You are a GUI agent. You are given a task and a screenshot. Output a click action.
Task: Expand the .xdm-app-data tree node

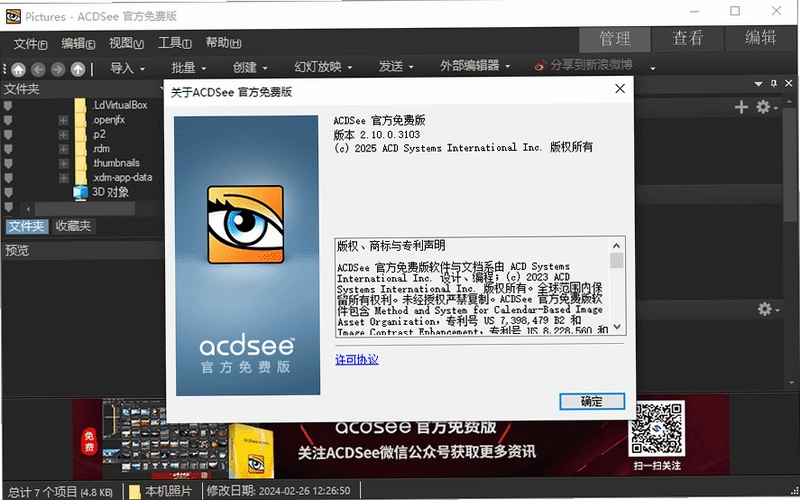63,178
